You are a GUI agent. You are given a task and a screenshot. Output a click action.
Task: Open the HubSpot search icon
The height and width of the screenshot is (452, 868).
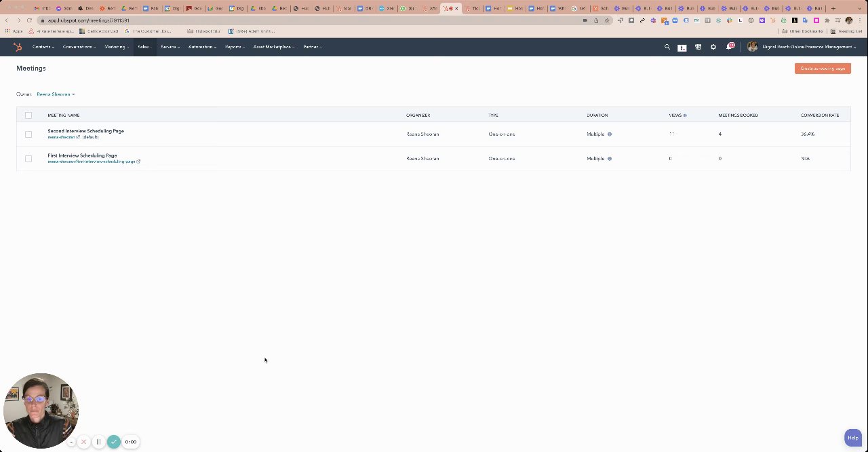(x=667, y=47)
